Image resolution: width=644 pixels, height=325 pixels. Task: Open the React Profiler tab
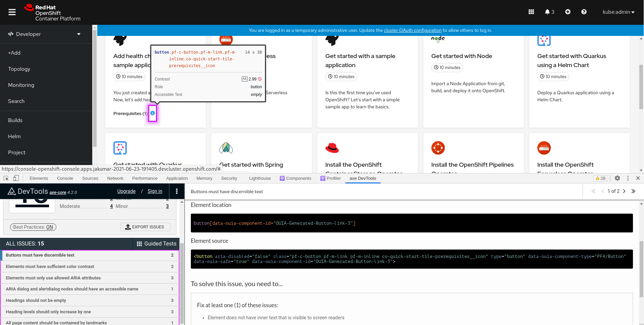coord(331,178)
